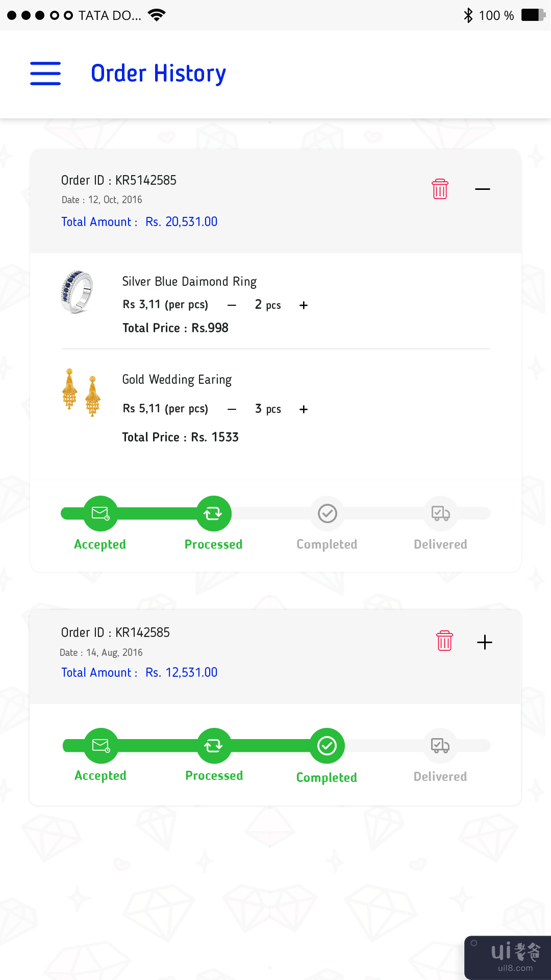Decrease Silver Blue Daimond Ring quantity
Viewport: 551px width, 980px height.
232,305
